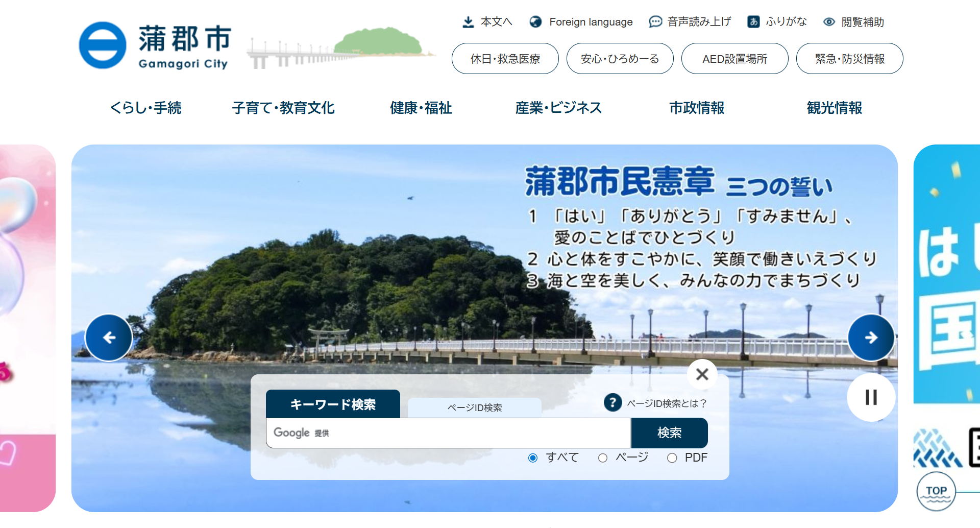Open the 音声読み上げ text-to-speech link
980x528 pixels.
point(699,22)
